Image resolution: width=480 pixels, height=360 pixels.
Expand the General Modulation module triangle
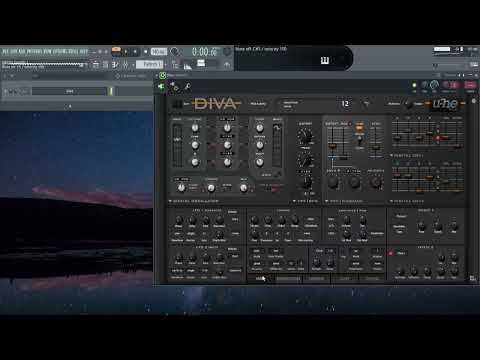[x=170, y=201]
